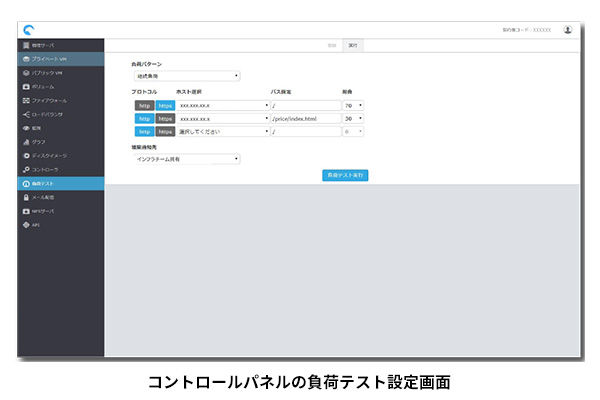Expand the インフラチーム共有 notification dropdown

tap(187, 158)
